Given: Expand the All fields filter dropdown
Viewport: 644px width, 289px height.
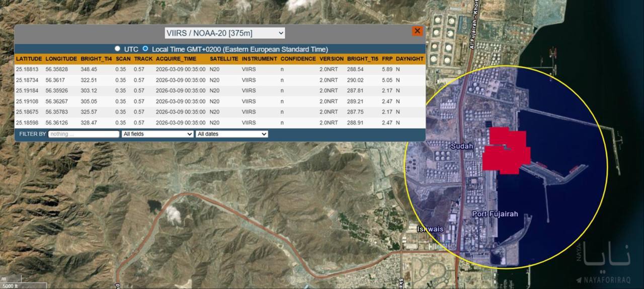Looking at the screenshot, I should click(x=157, y=134).
